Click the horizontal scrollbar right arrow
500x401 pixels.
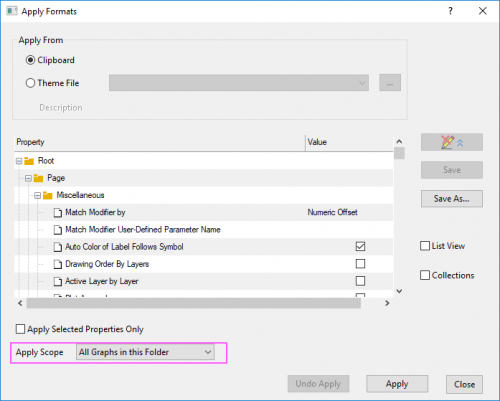pos(387,303)
